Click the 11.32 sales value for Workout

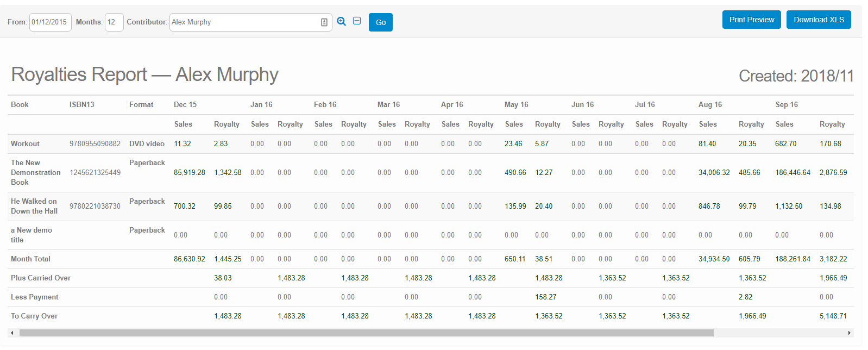coord(183,143)
